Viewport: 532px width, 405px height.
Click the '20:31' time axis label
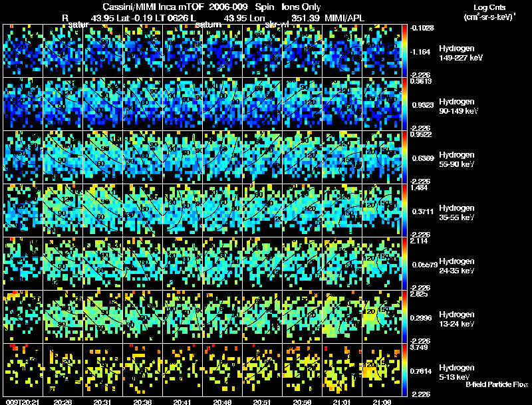(x=102, y=402)
